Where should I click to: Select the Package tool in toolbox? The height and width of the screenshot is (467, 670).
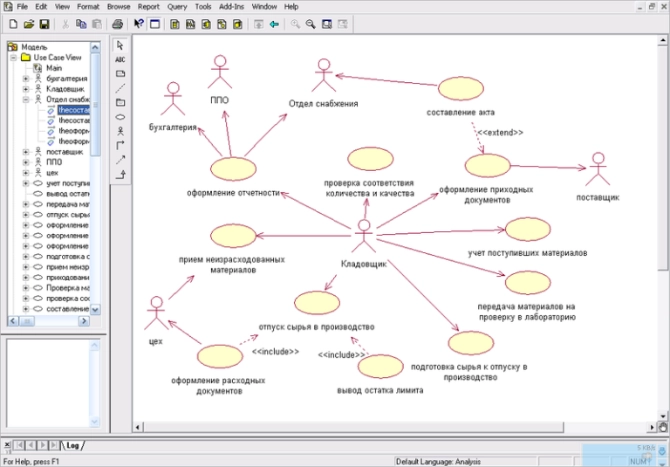(x=120, y=103)
